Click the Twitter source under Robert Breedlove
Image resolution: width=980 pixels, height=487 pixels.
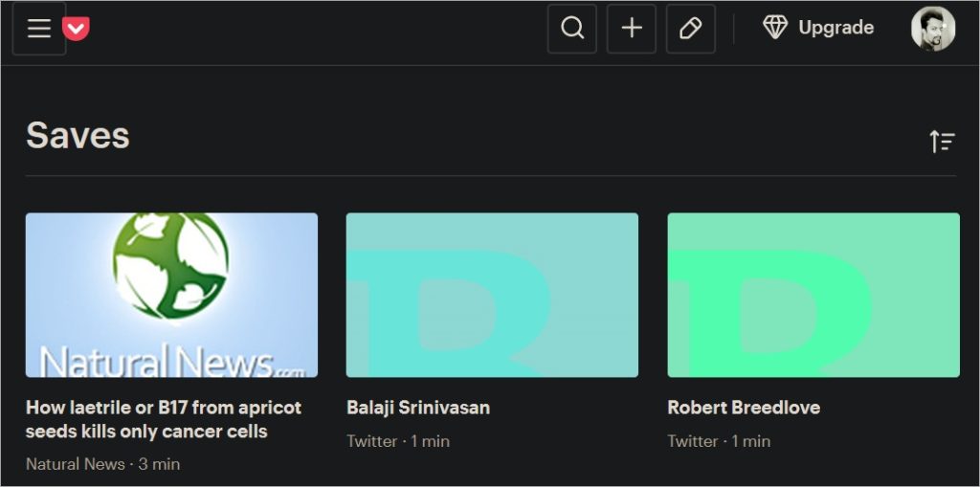pos(693,441)
